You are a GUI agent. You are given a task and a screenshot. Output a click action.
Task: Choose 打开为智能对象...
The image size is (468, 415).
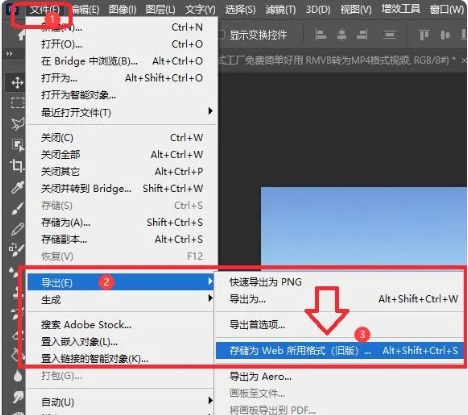pos(122,95)
